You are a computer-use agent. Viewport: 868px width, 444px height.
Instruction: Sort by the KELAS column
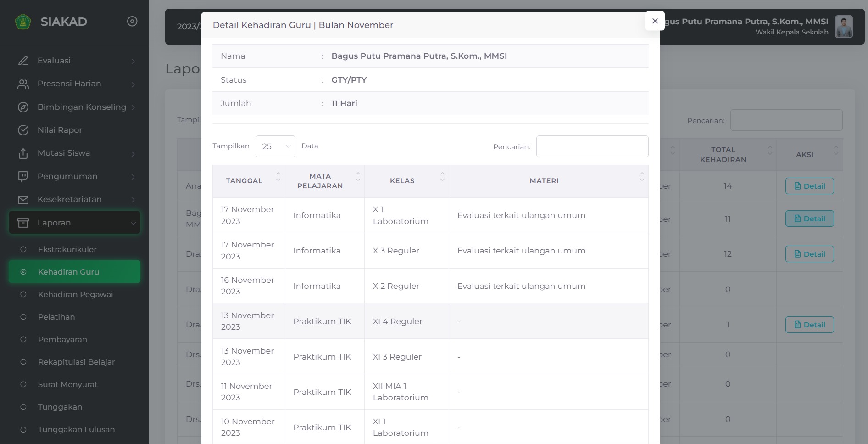406,181
